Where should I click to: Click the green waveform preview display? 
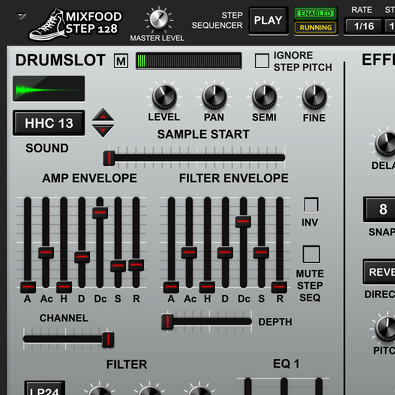pos(49,88)
